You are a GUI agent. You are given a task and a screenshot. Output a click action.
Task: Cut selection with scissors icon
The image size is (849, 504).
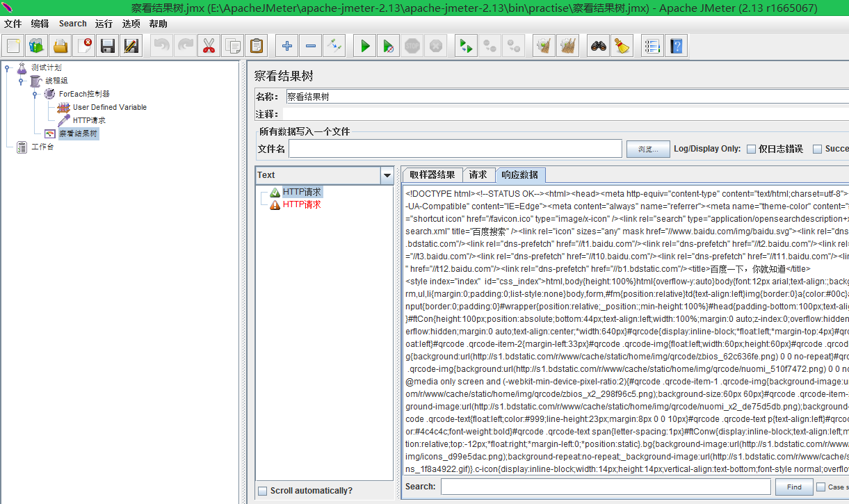[209, 47]
